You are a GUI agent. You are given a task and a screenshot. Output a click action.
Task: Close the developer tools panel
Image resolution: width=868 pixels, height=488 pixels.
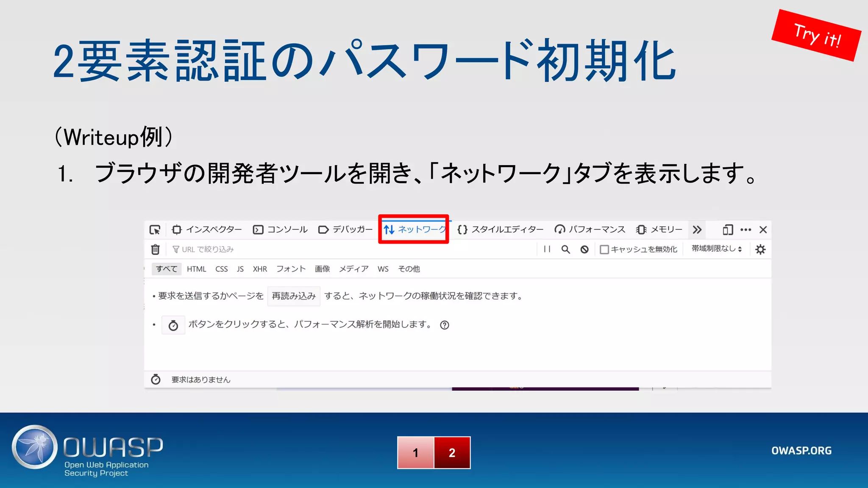(763, 230)
